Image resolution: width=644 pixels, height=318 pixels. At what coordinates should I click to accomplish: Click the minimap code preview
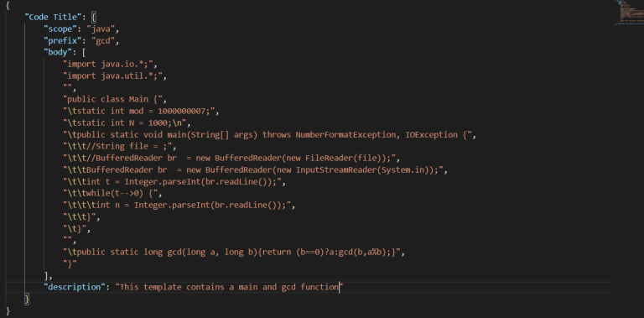pyautogui.click(x=629, y=13)
